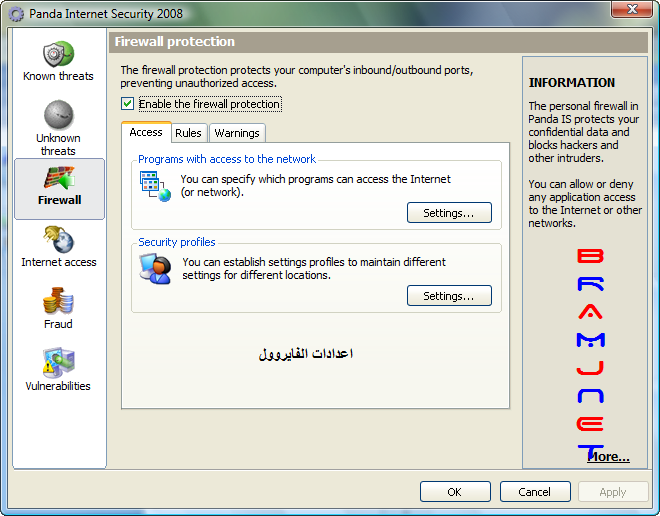Click the INFORMATION heading
Image resolution: width=660 pixels, height=516 pixels.
[572, 82]
